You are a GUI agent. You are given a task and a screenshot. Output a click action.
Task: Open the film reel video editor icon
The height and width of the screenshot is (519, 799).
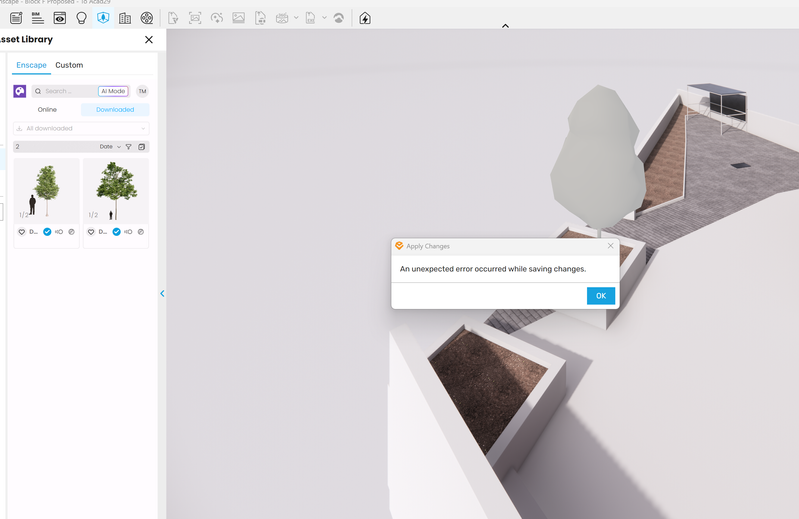[x=147, y=18]
